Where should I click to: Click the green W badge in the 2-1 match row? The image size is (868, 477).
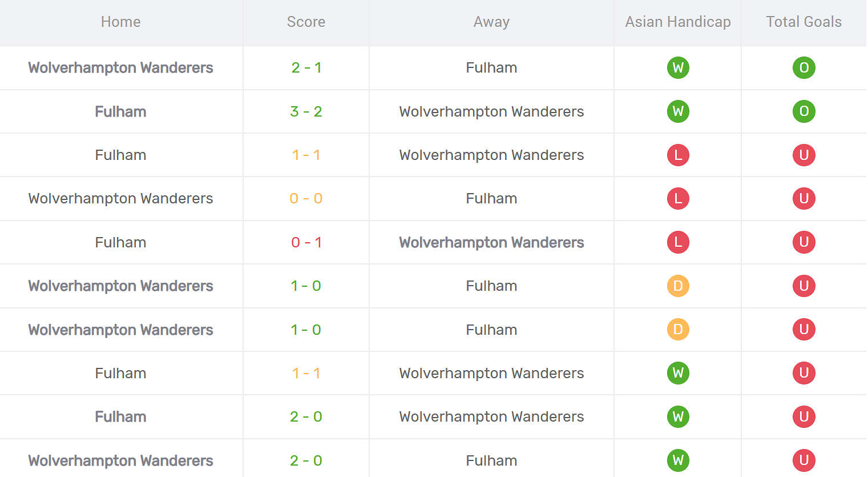click(678, 67)
